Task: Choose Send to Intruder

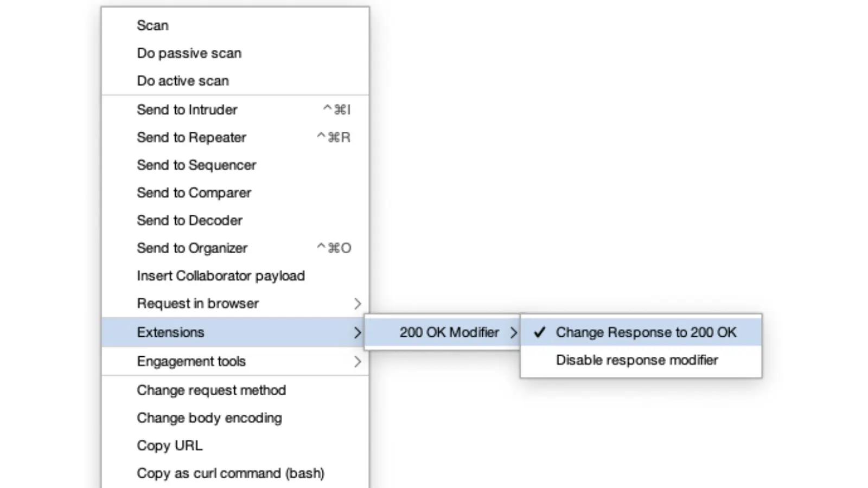Action: 187,110
